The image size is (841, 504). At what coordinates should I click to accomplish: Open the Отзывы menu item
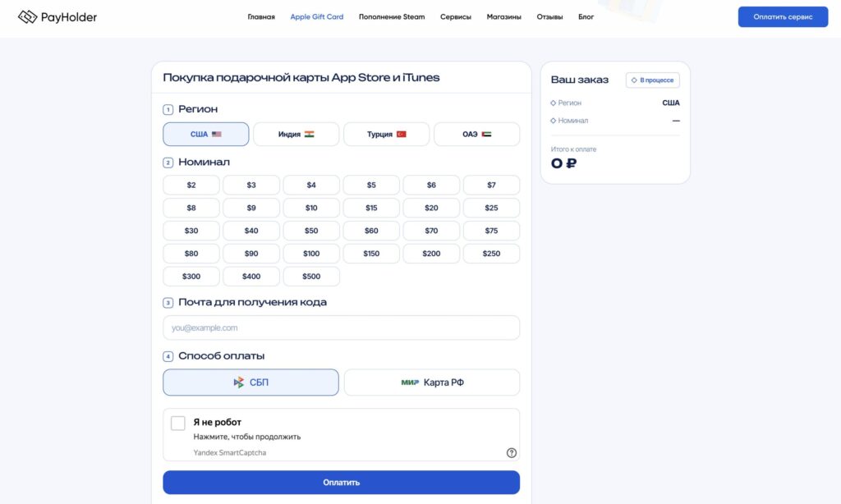tap(549, 16)
